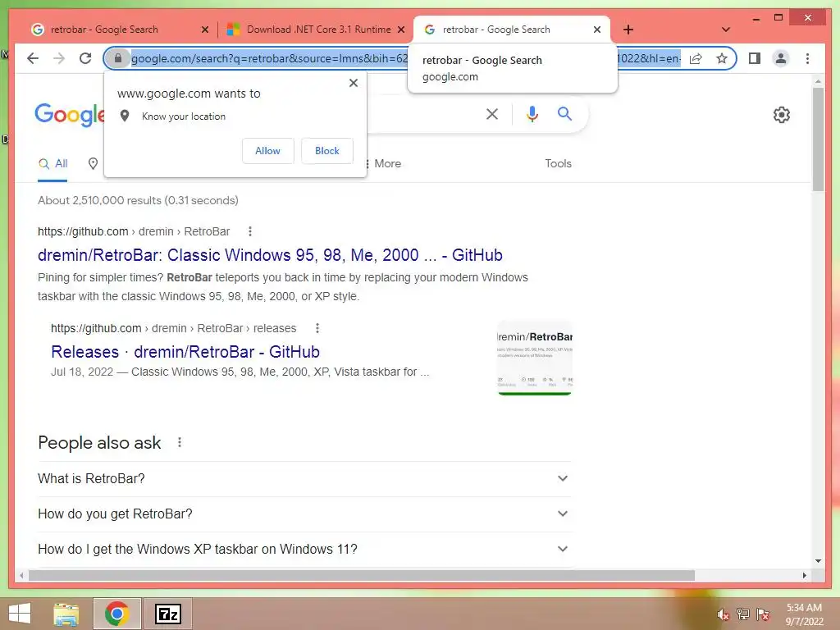Toggle Chrome side panel
The image size is (840, 630).
pyautogui.click(x=755, y=58)
